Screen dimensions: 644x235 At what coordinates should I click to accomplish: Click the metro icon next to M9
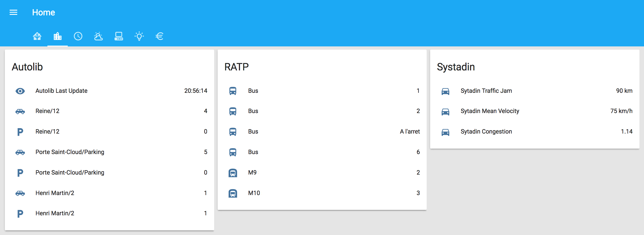coord(233,173)
